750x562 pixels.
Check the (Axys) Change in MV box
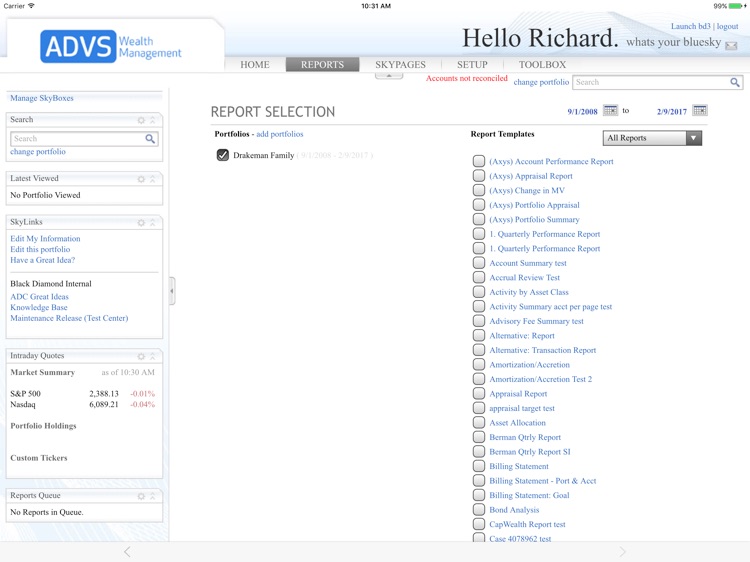click(x=479, y=190)
